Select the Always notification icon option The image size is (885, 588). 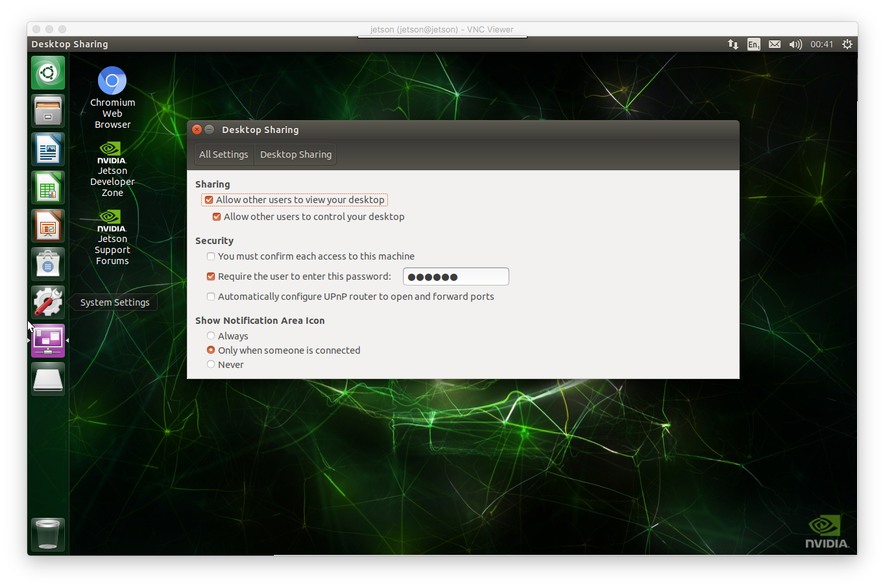click(210, 336)
